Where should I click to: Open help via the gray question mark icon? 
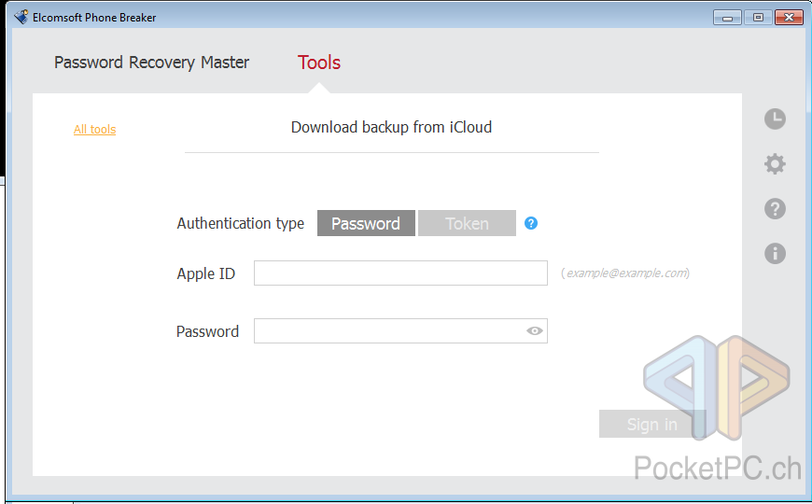[x=775, y=209]
